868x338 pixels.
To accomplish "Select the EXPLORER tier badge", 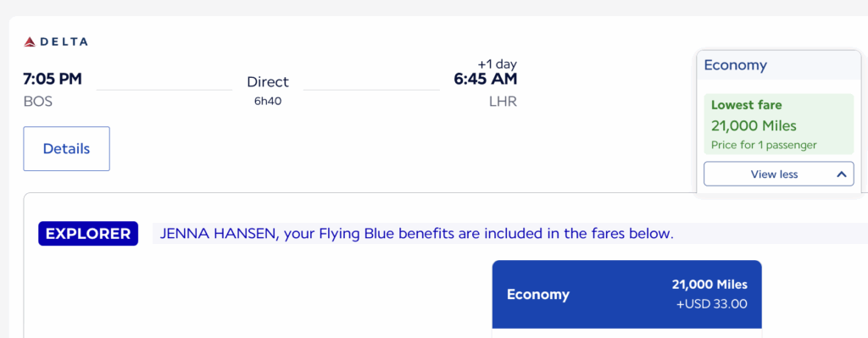I will click(88, 234).
